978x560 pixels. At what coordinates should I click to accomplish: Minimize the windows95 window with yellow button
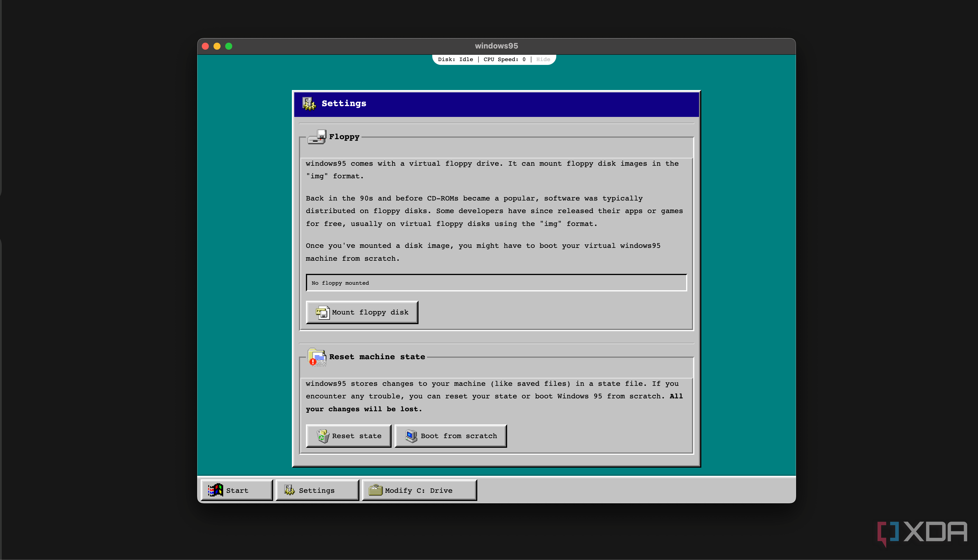(x=217, y=46)
